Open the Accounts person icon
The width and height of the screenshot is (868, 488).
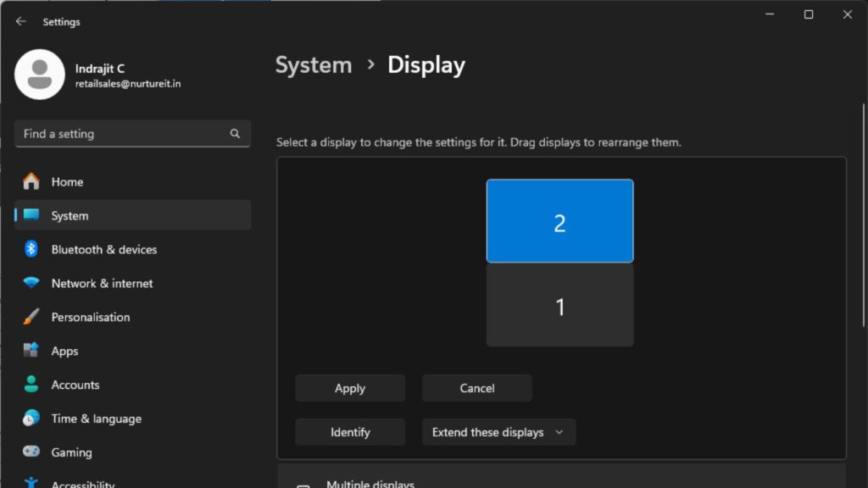(31, 385)
